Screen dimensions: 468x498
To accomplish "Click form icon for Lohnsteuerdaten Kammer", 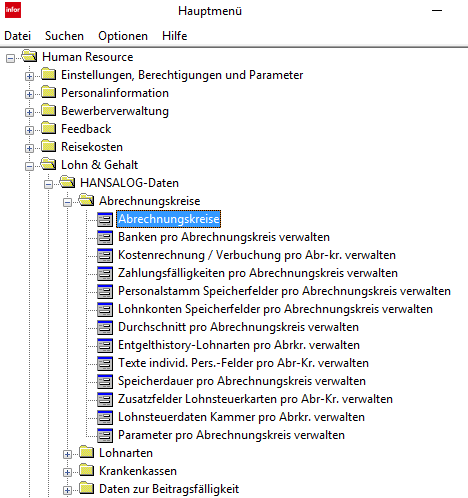I will point(105,418).
